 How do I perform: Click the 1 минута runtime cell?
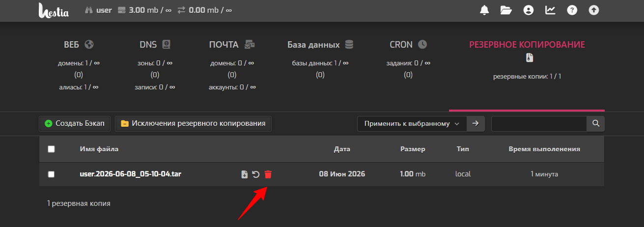[x=544, y=174]
